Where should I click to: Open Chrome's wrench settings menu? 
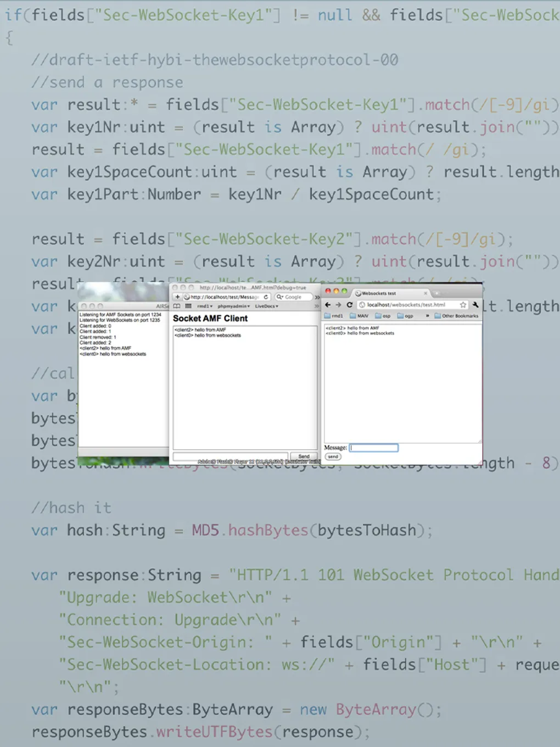(475, 305)
